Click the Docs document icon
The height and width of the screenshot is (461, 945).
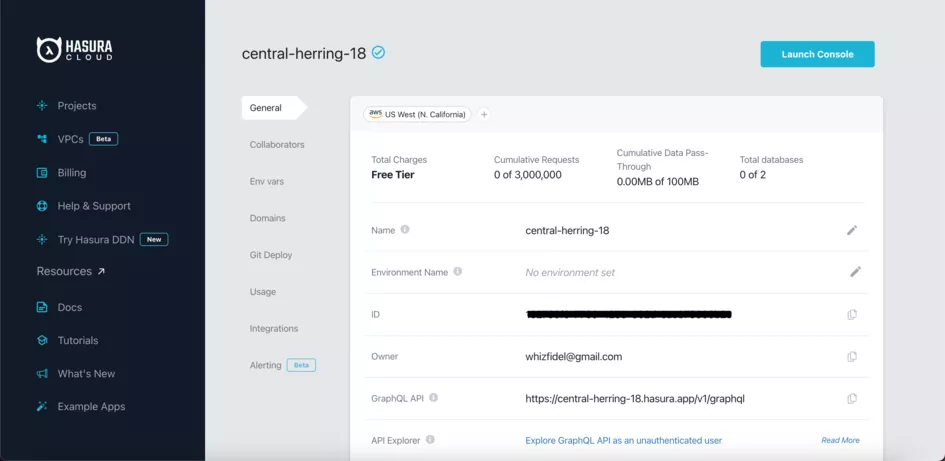click(x=42, y=307)
